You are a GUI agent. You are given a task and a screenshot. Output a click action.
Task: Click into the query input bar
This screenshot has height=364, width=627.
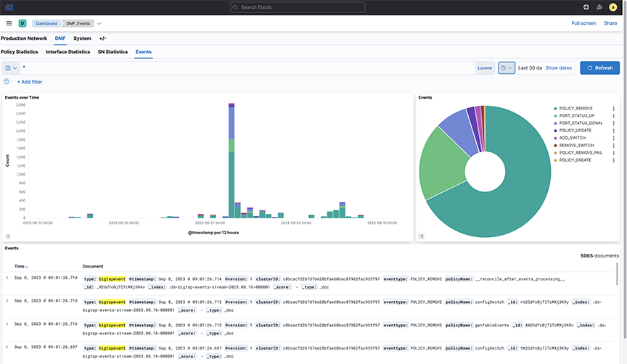(247, 68)
